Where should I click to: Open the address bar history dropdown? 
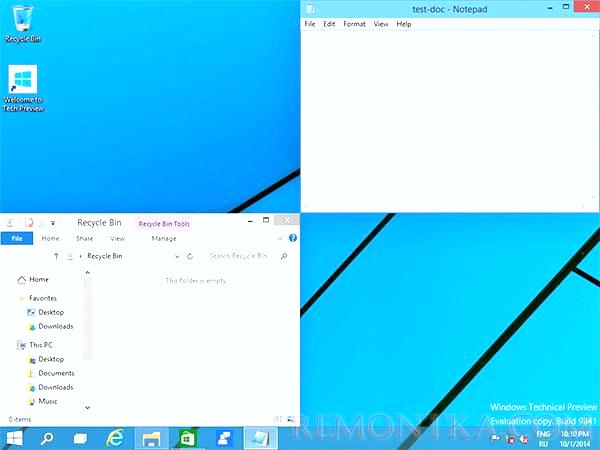pos(177,256)
